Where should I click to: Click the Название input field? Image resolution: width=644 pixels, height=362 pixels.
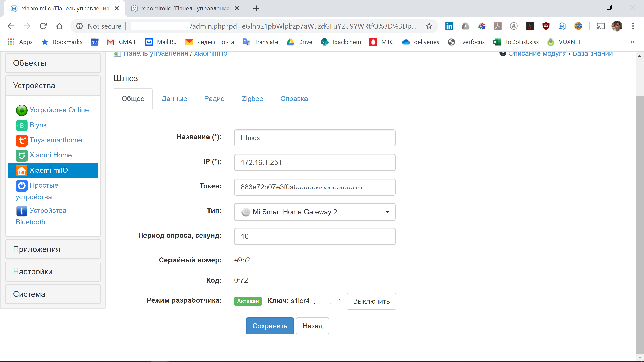click(x=315, y=138)
